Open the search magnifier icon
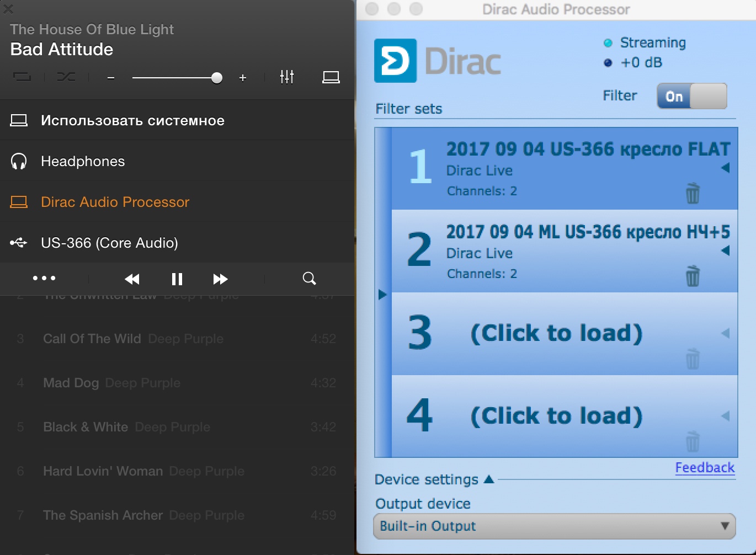The height and width of the screenshot is (555, 756). pos(309,279)
